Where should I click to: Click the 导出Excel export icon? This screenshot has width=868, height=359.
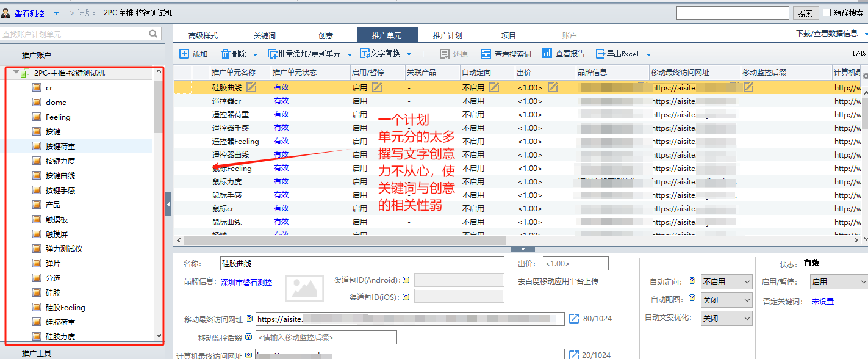[600, 54]
